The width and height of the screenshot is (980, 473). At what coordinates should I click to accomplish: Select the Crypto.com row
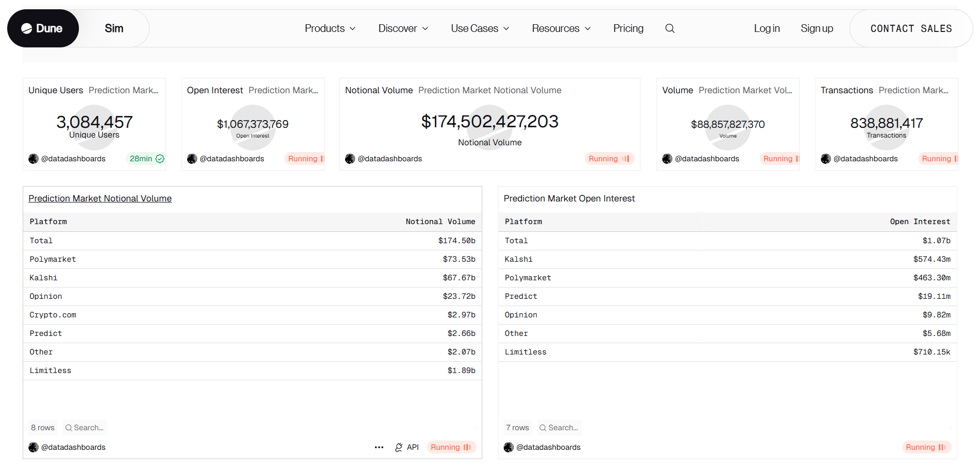click(x=252, y=315)
